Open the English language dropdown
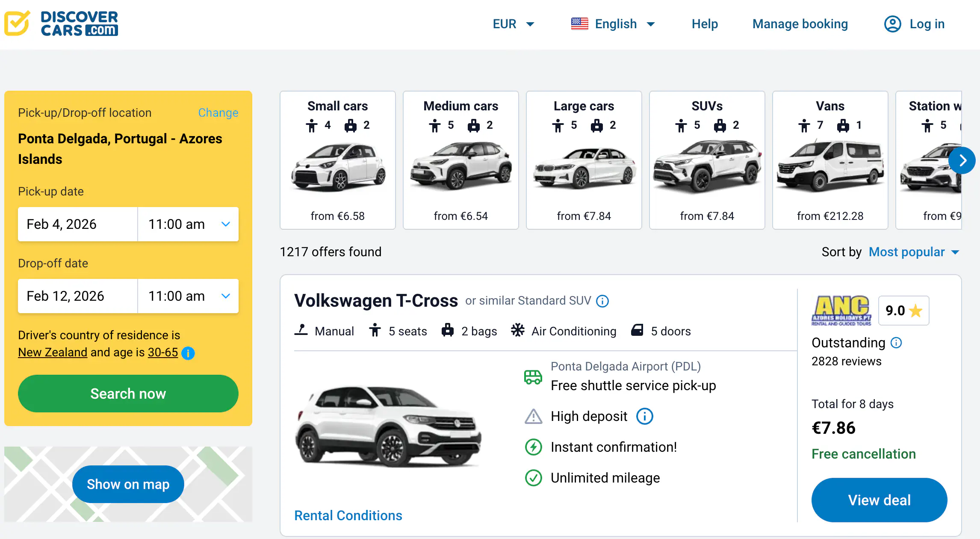Image resolution: width=980 pixels, height=539 pixels. point(613,24)
